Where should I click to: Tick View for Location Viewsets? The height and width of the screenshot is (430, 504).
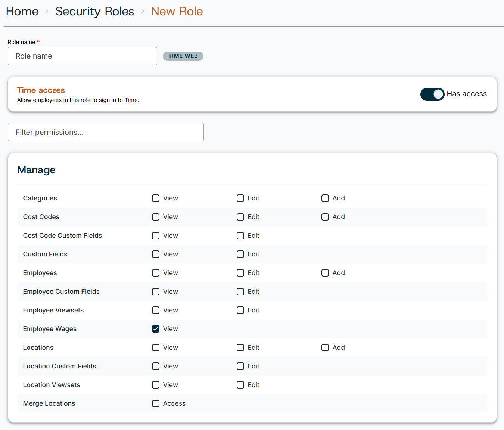click(156, 385)
